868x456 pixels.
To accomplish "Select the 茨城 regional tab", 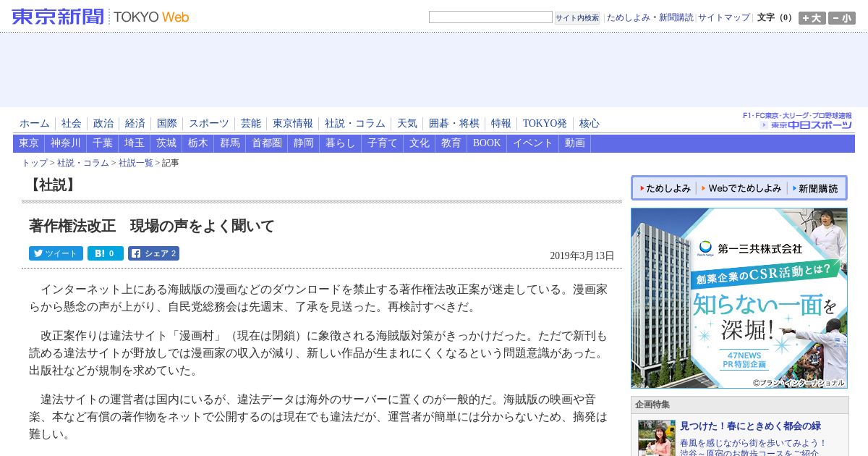I will tap(166, 143).
